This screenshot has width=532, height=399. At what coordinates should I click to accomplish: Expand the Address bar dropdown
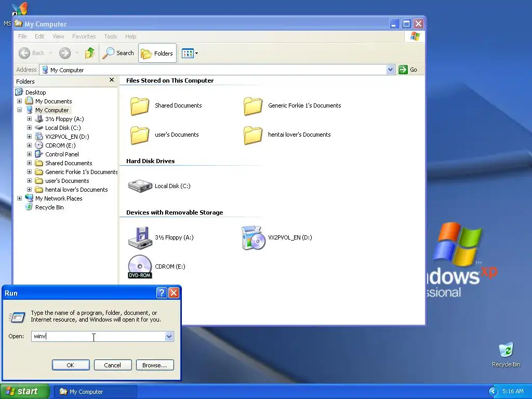[x=390, y=70]
